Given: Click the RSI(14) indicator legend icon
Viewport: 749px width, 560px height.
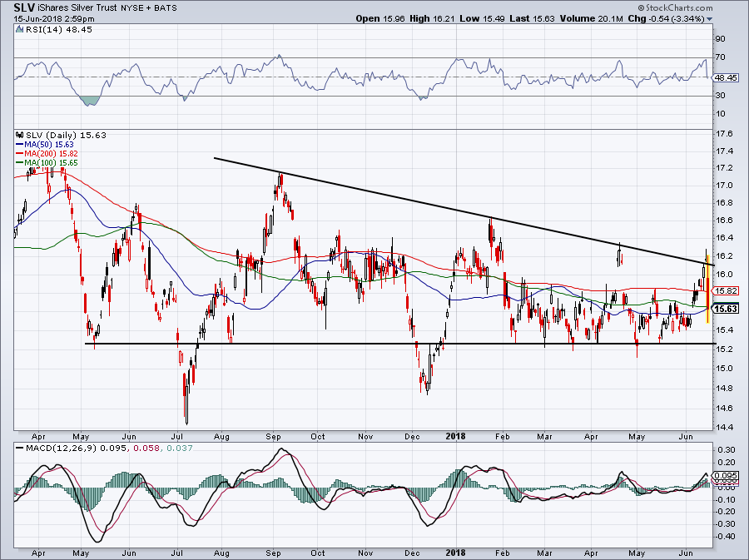Looking at the screenshot, I should click(19, 29).
